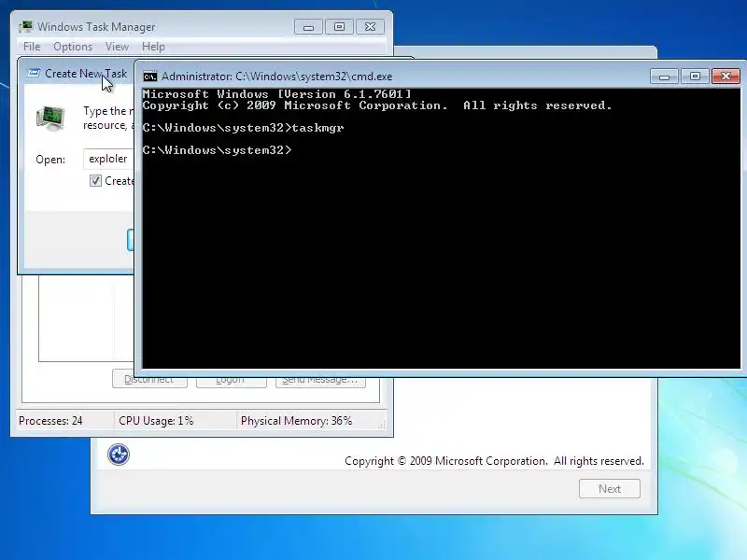Close the Windows Task Manager window

(370, 27)
